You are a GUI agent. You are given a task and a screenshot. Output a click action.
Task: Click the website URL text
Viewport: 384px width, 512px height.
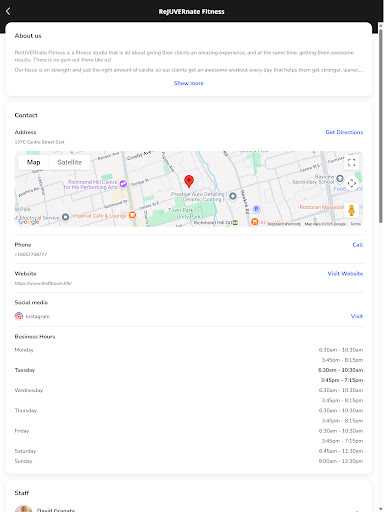43,283
